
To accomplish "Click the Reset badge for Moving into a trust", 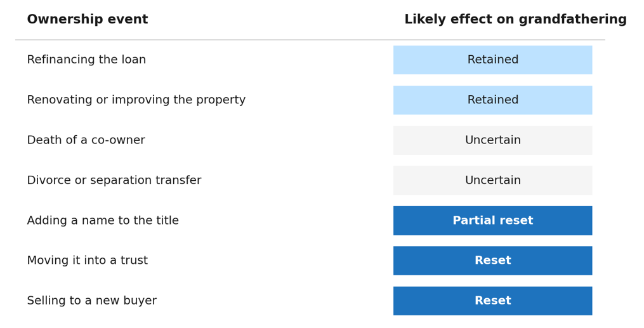I will 492,261.
